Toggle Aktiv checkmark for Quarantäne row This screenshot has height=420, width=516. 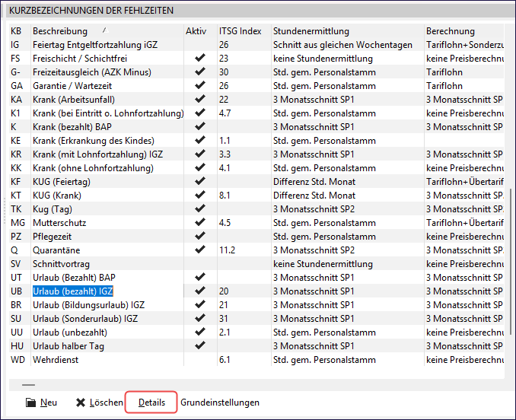point(200,250)
